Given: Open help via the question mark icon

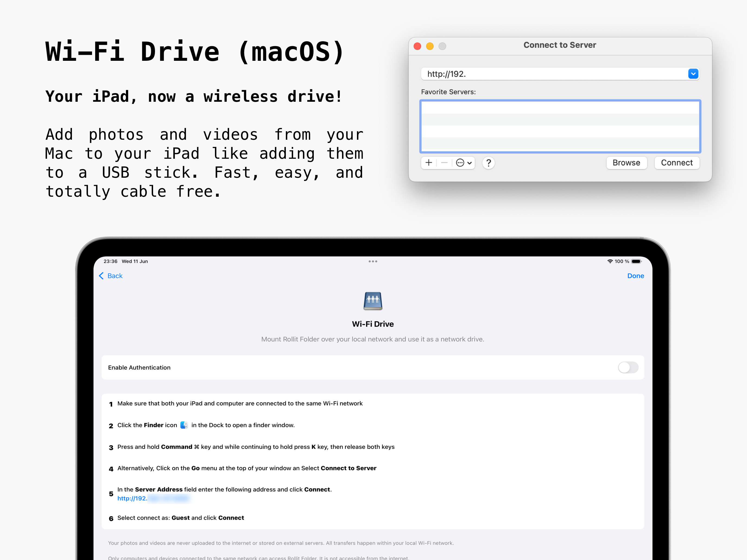Looking at the screenshot, I should click(x=489, y=163).
